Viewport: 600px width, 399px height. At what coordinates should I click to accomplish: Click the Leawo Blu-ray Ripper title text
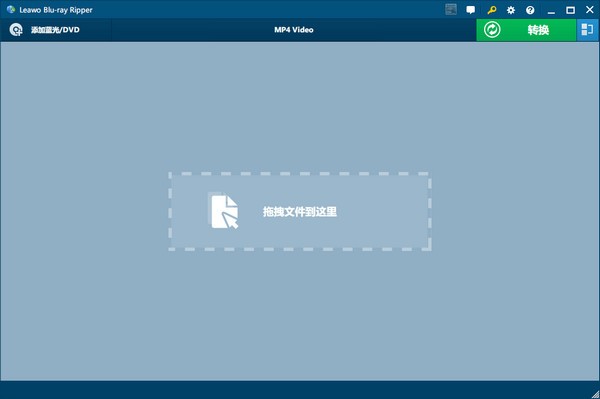[x=56, y=10]
